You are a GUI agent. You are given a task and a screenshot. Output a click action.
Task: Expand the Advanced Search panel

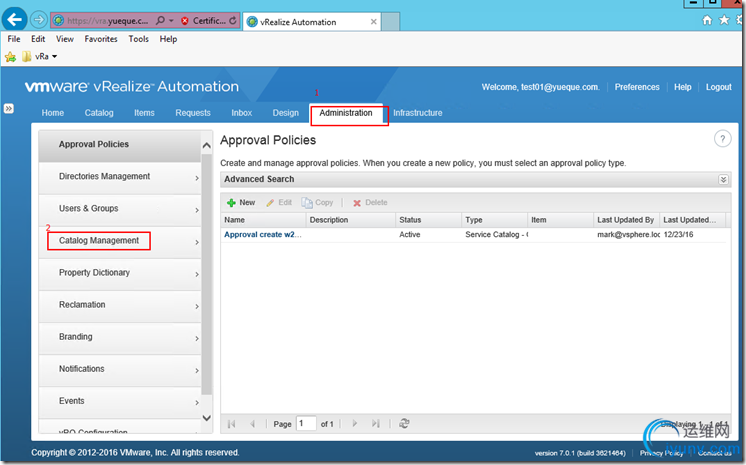point(723,179)
